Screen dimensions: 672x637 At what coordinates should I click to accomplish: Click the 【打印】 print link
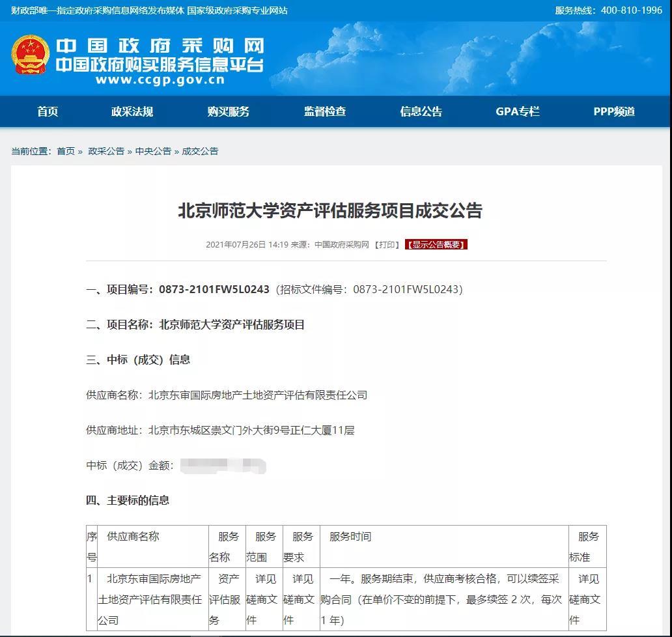387,245
